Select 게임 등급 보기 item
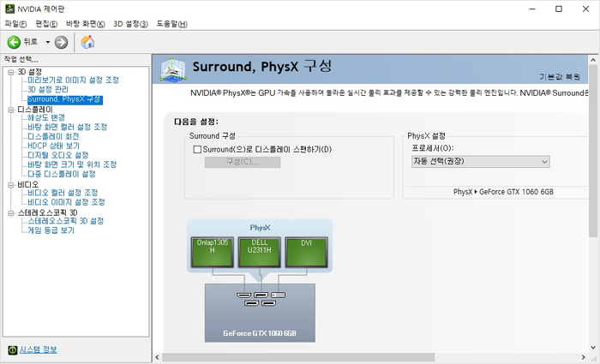 click(x=51, y=230)
